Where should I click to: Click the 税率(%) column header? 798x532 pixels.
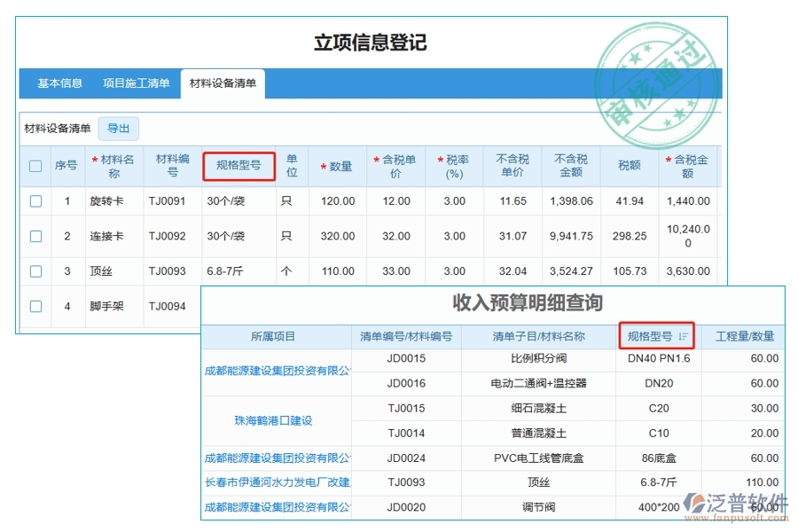(453, 165)
